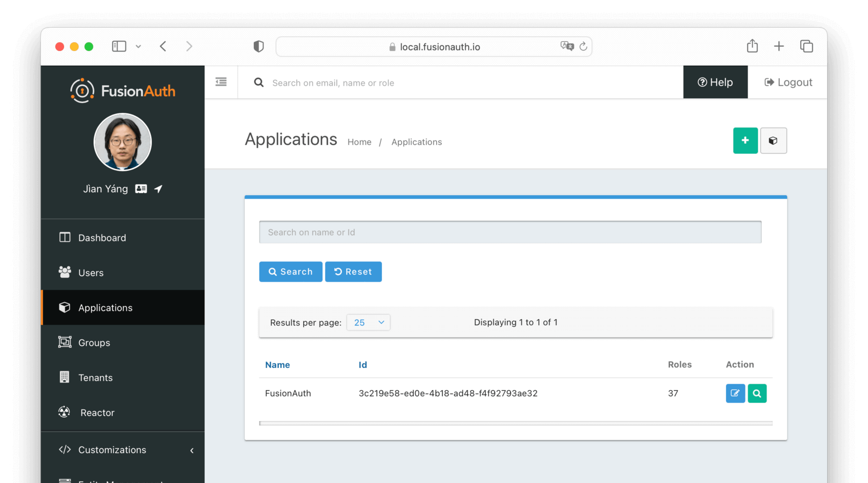
Task: Click the magnifier icon in the top search
Action: click(259, 82)
